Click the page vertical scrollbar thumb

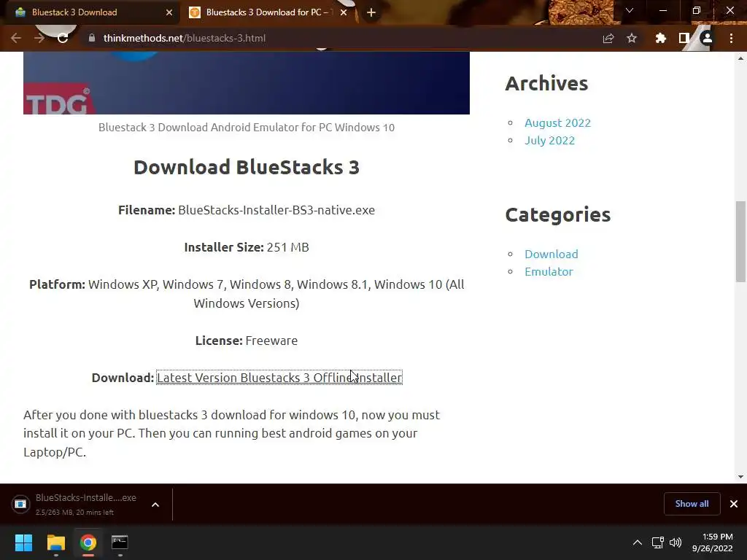pos(740,241)
